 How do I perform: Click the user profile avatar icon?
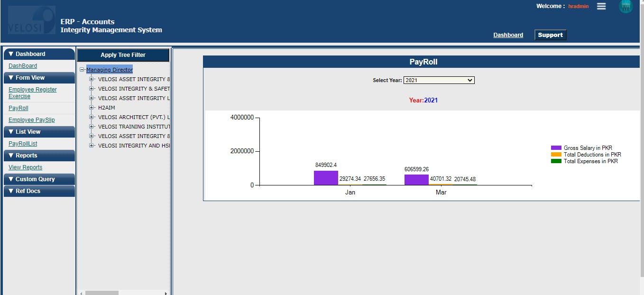(625, 7)
